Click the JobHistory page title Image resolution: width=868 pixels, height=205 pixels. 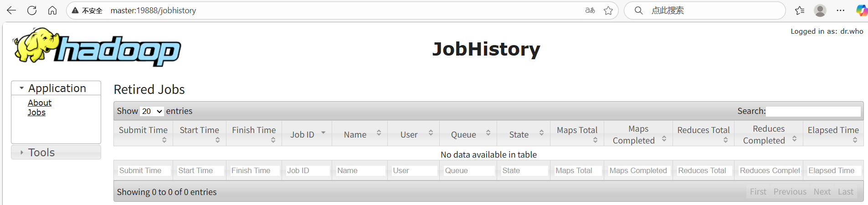(x=486, y=49)
